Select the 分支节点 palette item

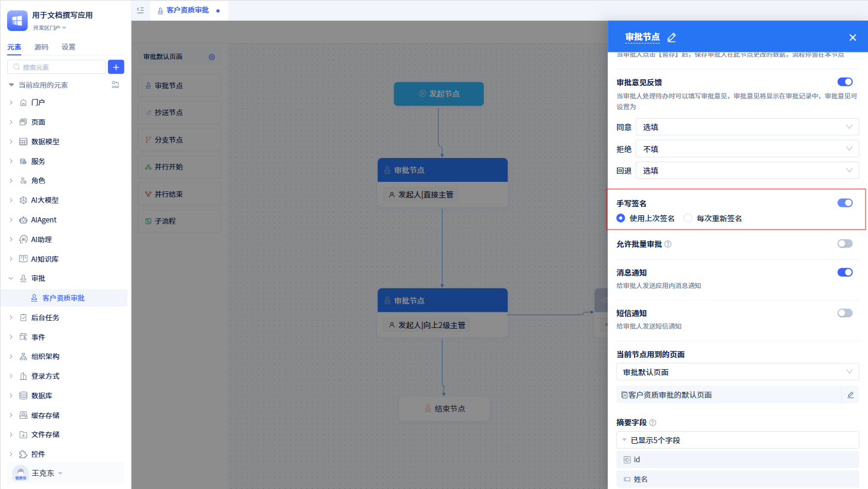pyautogui.click(x=179, y=140)
